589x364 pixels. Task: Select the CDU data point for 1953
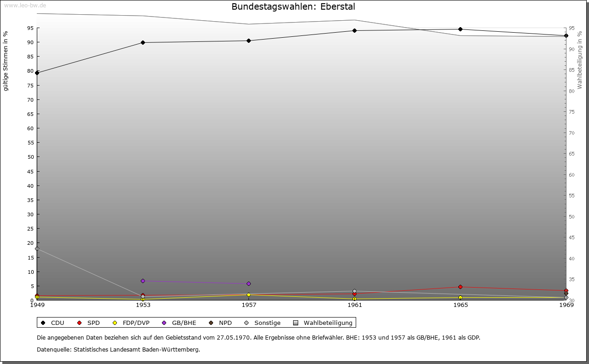pyautogui.click(x=143, y=43)
